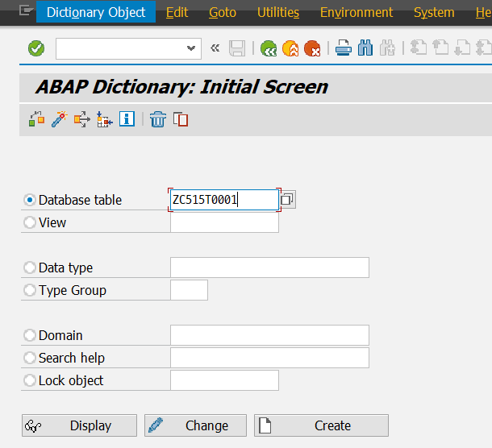This screenshot has width=492, height=448.
Task: Click the Find Next binoculars icon
Action: tap(387, 48)
